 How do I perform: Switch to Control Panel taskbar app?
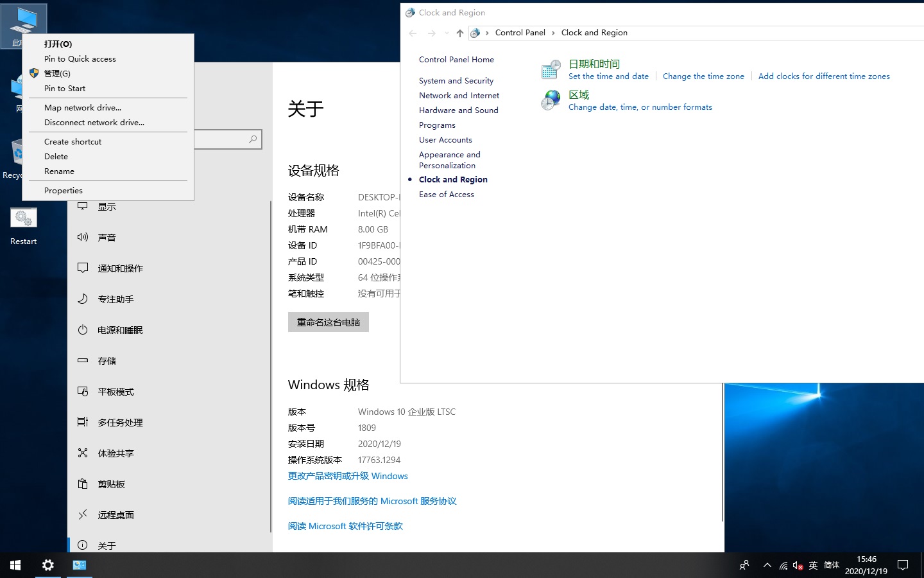tap(80, 565)
